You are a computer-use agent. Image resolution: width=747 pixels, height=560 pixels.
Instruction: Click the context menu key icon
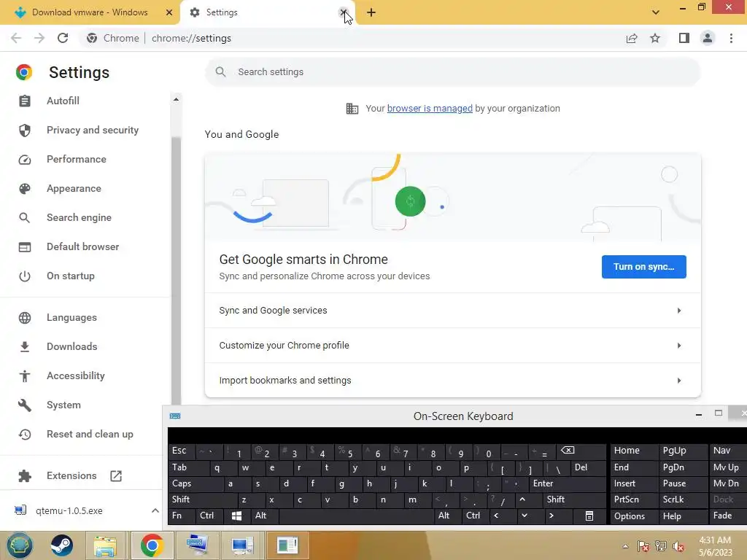589,516
